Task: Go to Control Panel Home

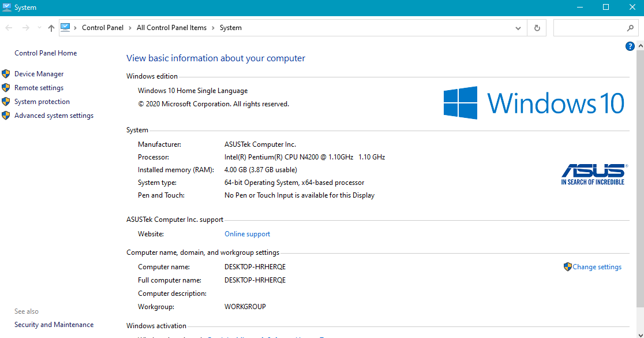Action: click(x=46, y=53)
